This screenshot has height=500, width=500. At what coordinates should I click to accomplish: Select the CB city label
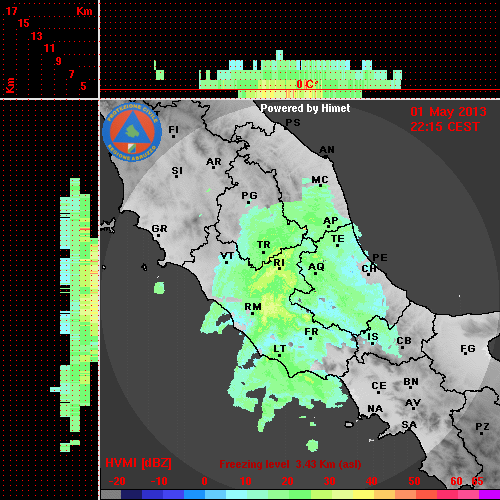(x=404, y=341)
